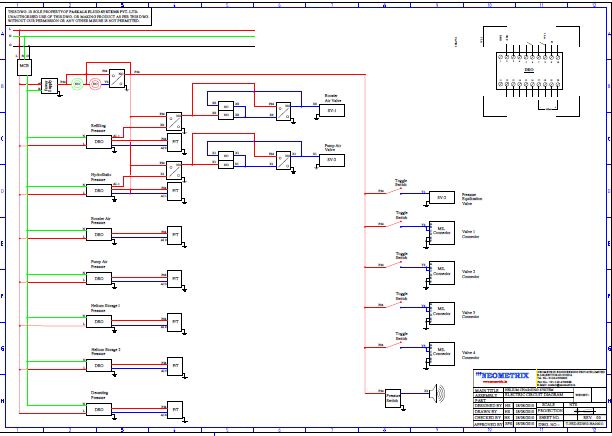Select the Booster Air Pressure DRO block
612x436 pixels.
click(98, 234)
